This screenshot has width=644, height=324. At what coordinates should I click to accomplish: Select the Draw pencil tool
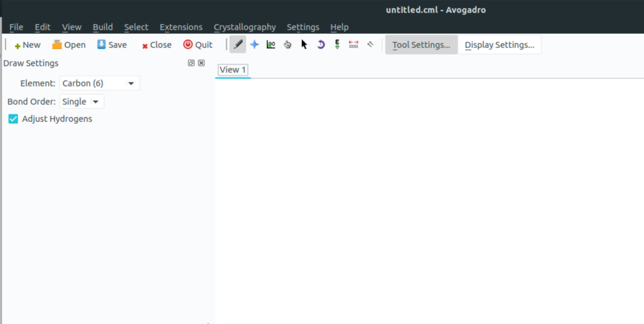click(238, 45)
